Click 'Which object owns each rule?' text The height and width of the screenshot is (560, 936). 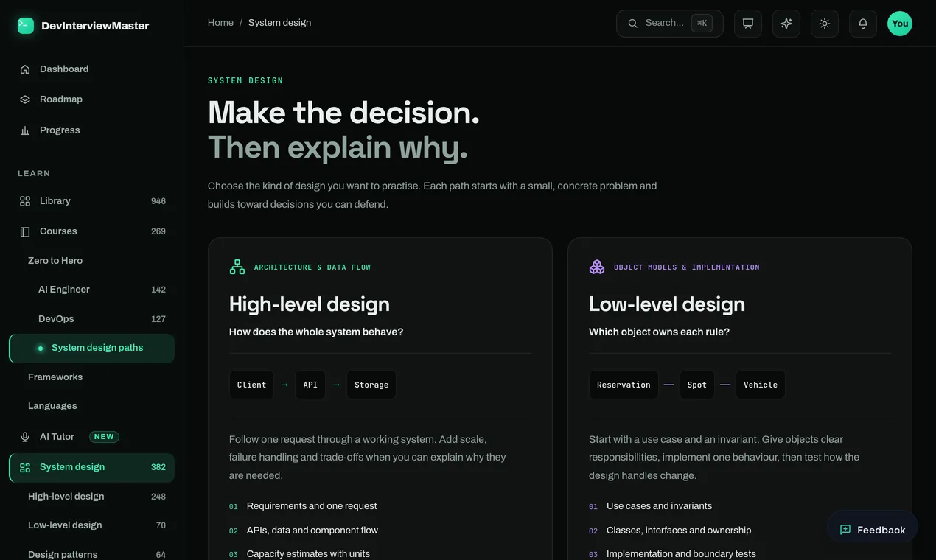click(x=659, y=332)
